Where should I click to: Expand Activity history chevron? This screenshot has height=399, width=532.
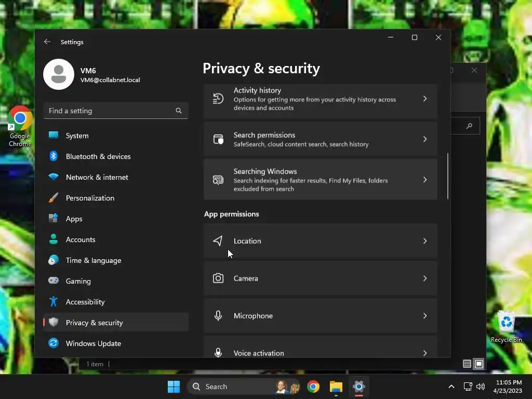pyautogui.click(x=425, y=99)
